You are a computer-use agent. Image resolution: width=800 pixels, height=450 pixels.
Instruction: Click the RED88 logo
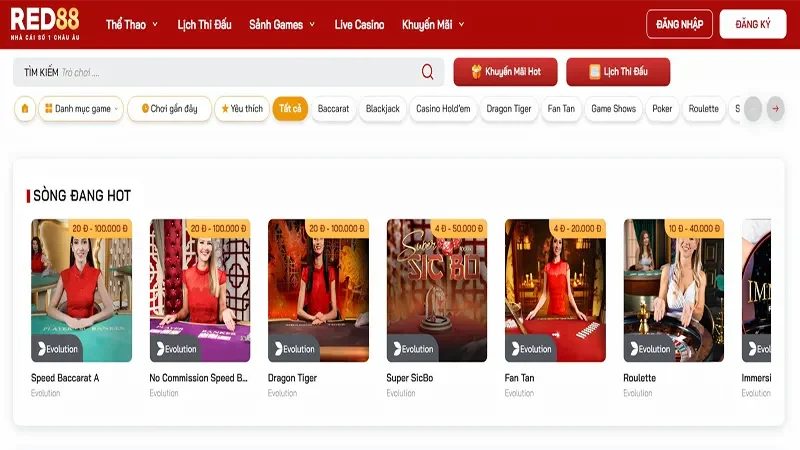[45, 23]
